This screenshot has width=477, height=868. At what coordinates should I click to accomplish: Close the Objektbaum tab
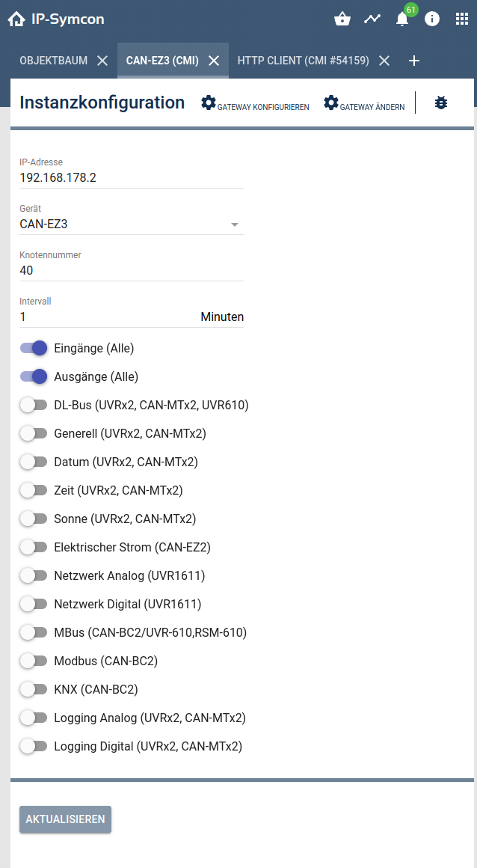102,61
